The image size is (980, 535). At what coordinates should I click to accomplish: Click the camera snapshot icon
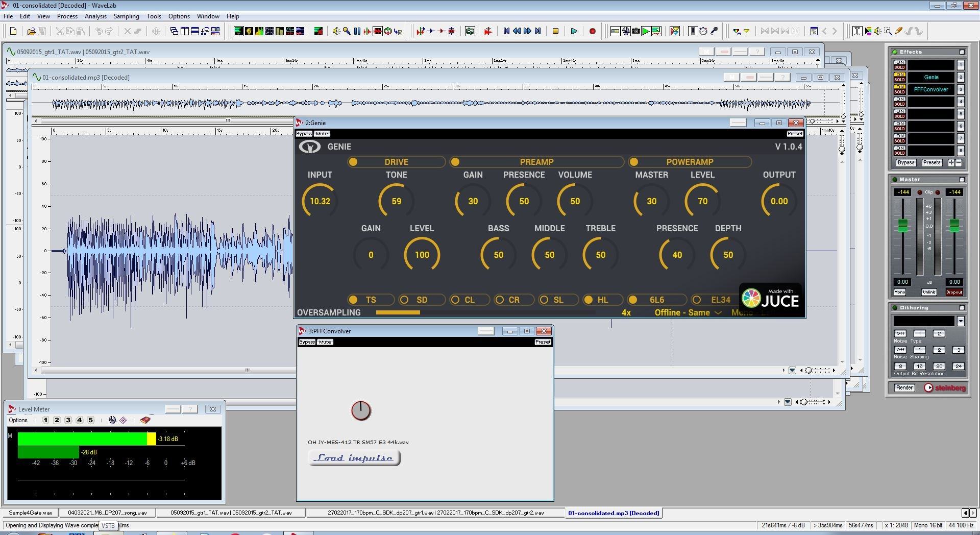pyautogui.click(x=635, y=31)
